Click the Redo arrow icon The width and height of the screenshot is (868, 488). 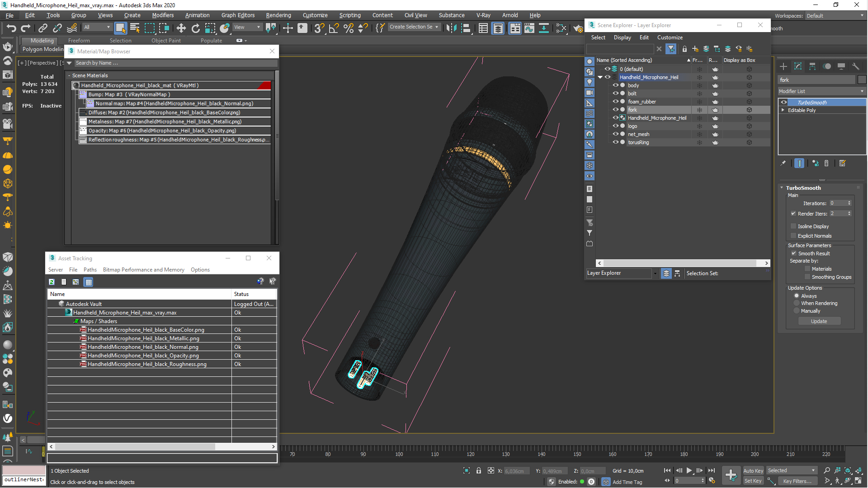click(25, 28)
